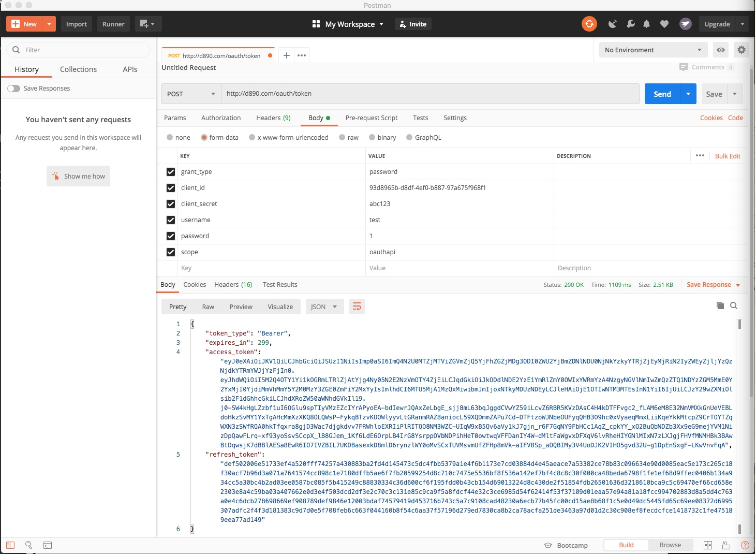This screenshot has height=554, width=756.
Task: Uncheck the grant_type row checkbox
Action: coord(171,172)
